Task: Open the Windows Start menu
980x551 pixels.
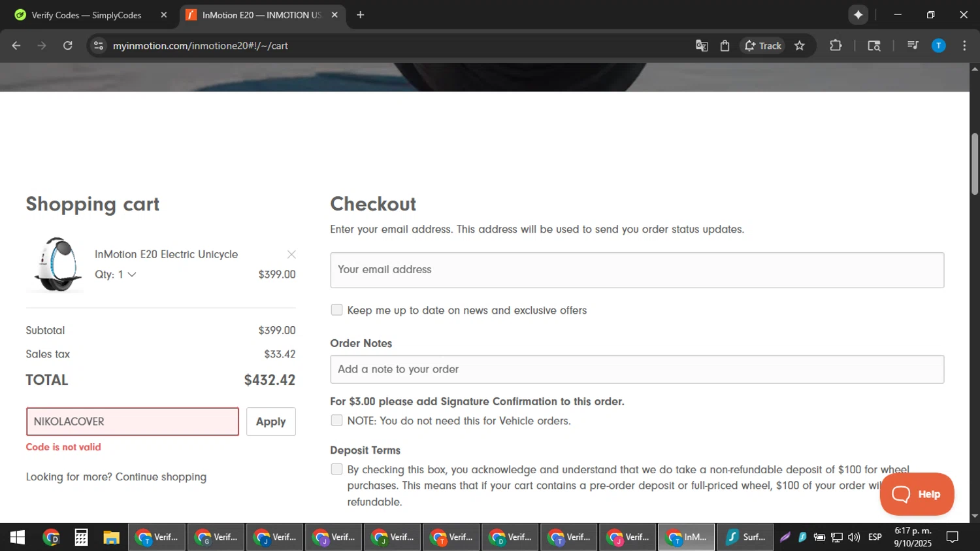Action: pyautogui.click(x=18, y=537)
